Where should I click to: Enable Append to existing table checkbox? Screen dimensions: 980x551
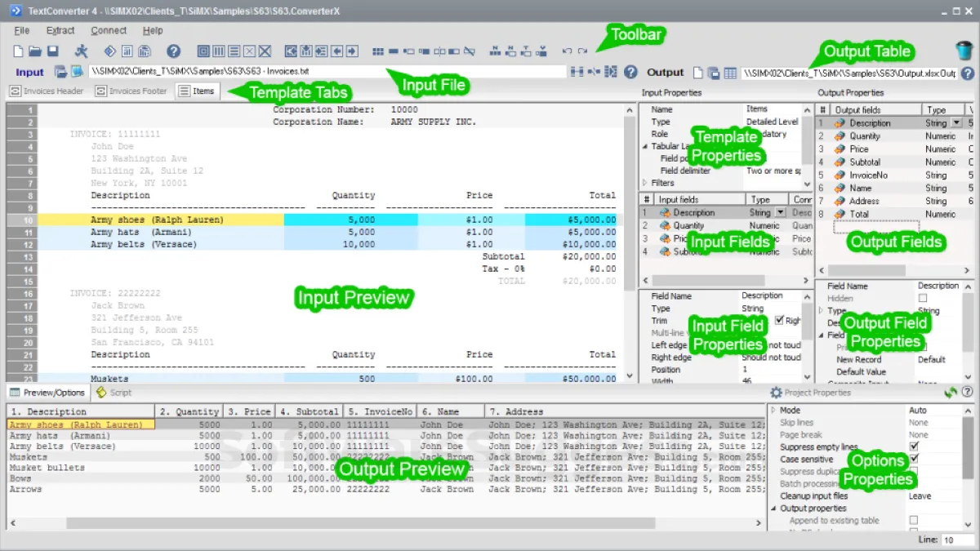(914, 520)
